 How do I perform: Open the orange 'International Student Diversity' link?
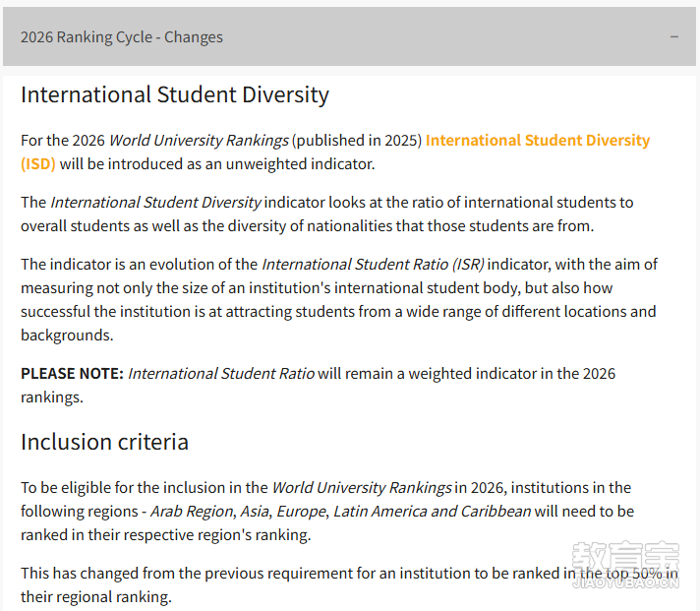pos(538,141)
